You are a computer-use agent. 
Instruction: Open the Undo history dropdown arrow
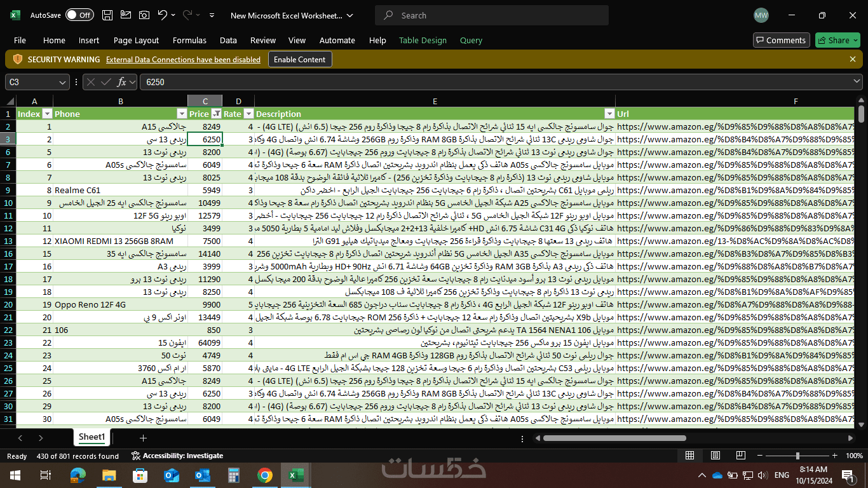coord(174,15)
